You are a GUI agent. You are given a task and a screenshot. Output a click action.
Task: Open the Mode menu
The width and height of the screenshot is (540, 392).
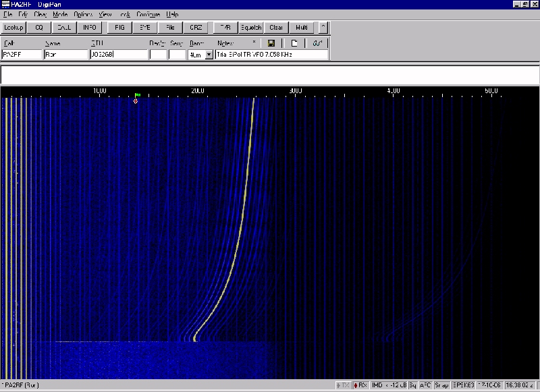click(x=60, y=14)
